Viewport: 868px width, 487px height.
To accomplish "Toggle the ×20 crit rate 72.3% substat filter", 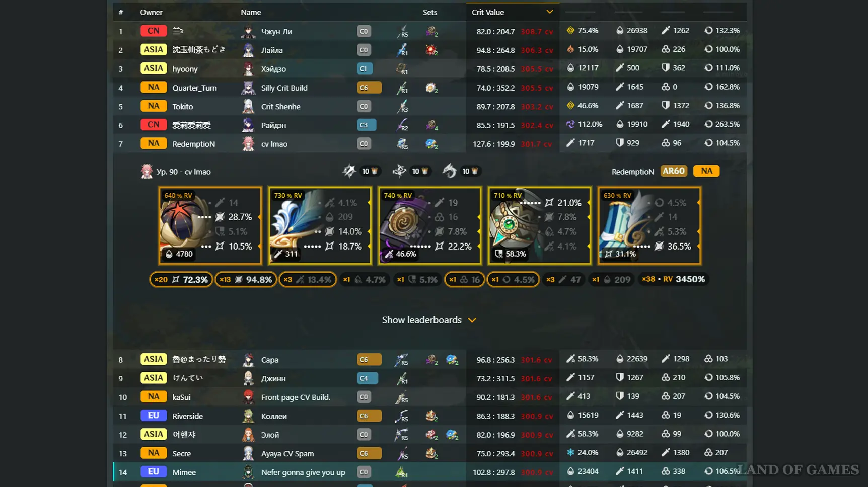I will [181, 279].
